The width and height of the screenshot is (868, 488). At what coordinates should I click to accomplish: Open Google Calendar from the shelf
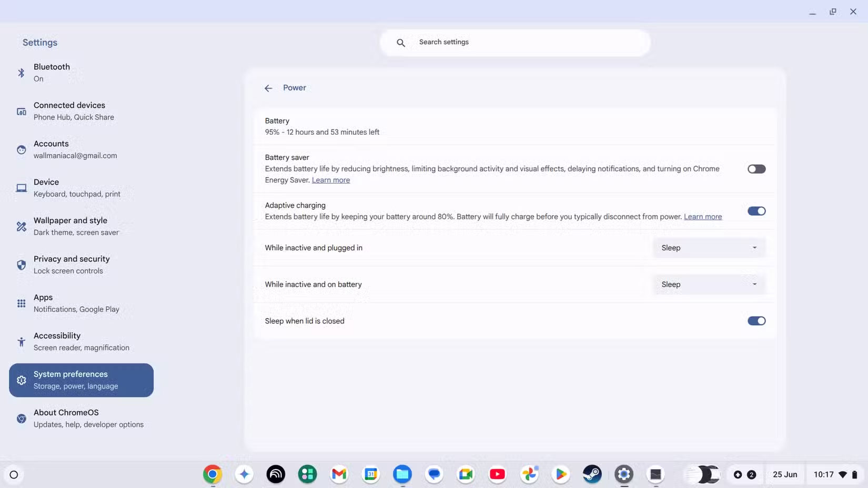[370, 474]
